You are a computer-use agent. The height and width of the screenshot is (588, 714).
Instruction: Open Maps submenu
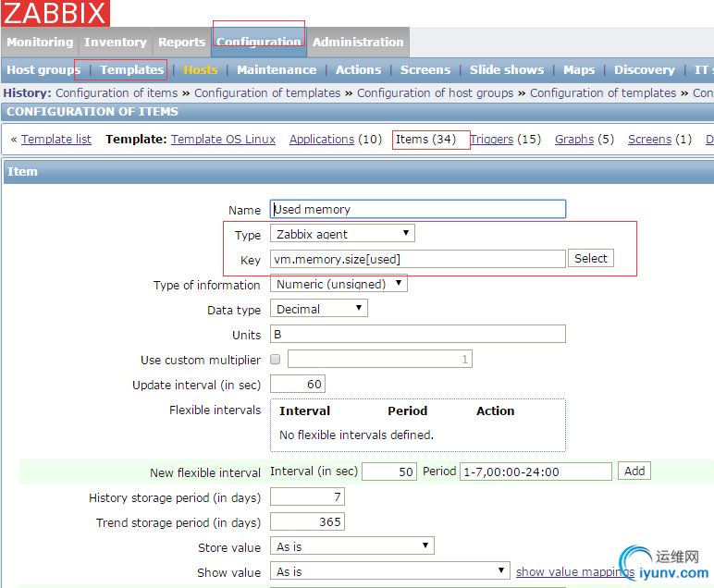coord(579,69)
